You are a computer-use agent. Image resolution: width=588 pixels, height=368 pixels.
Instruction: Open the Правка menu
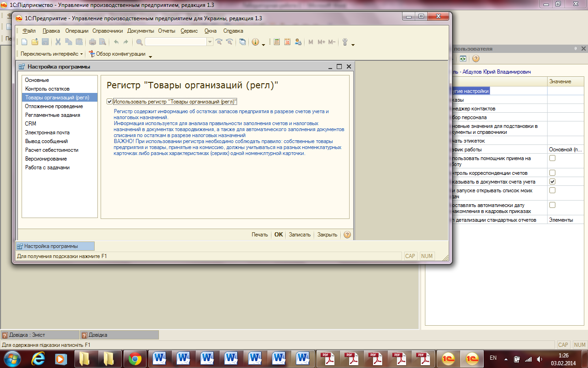coord(51,31)
